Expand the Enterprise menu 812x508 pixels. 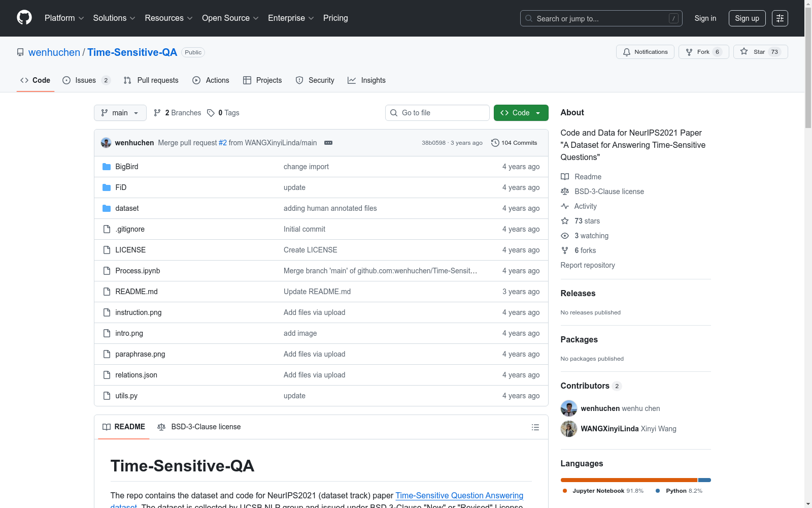291,18
